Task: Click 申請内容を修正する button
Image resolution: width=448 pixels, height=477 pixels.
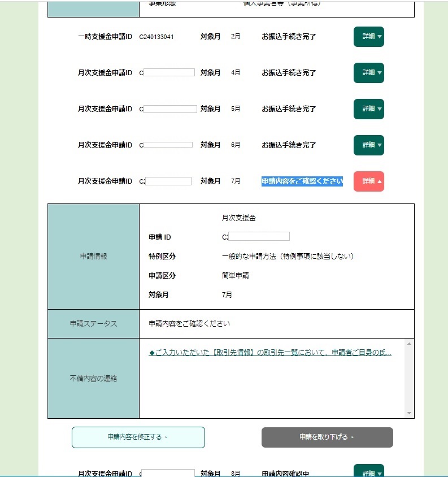Action: 138,437
